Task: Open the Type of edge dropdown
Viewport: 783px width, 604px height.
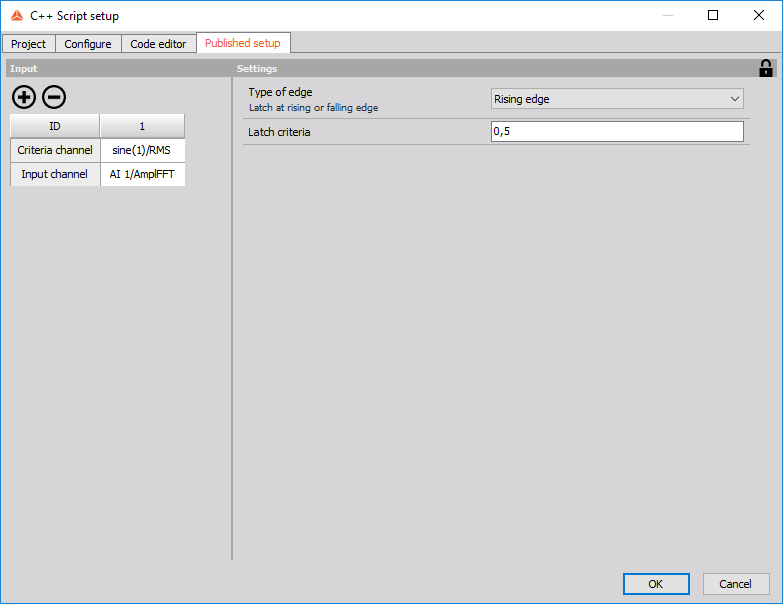Action: [617, 99]
